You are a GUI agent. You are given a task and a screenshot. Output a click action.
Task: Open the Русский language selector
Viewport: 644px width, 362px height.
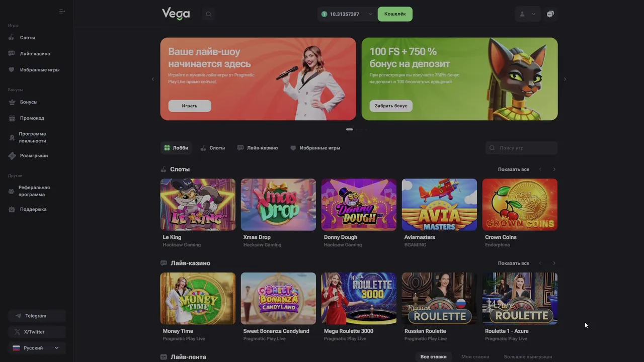(37, 348)
